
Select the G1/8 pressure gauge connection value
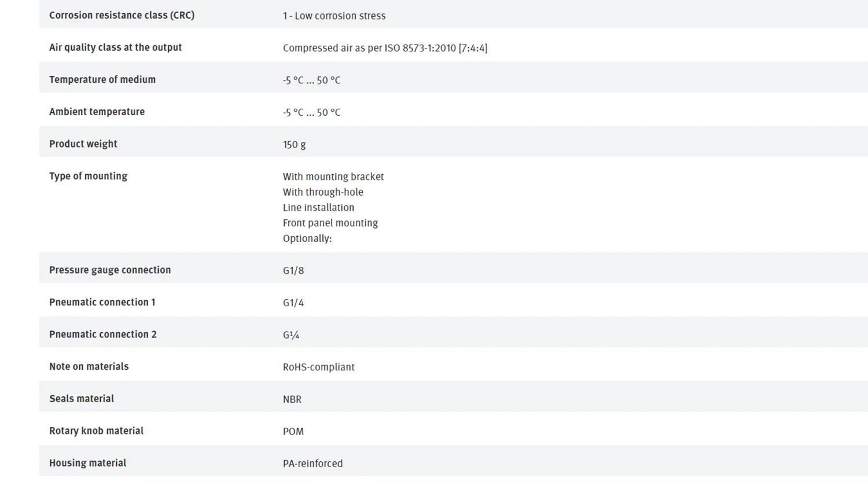[293, 271]
